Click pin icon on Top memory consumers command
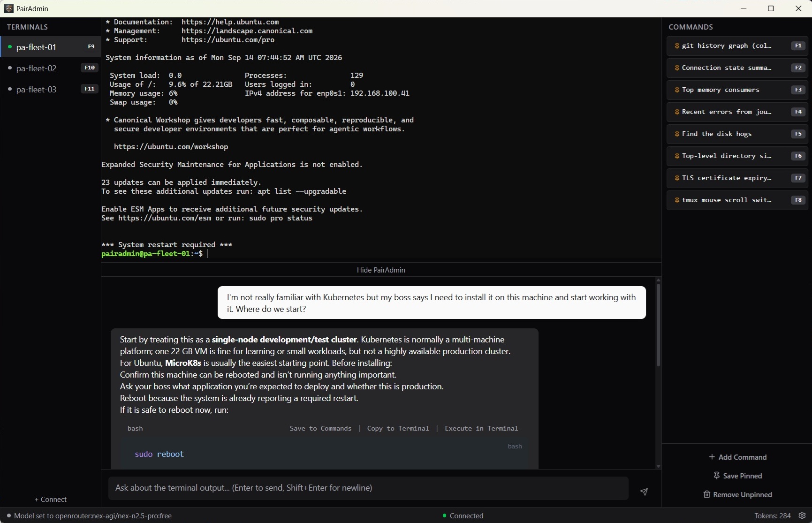This screenshot has height=523, width=812. (677, 90)
